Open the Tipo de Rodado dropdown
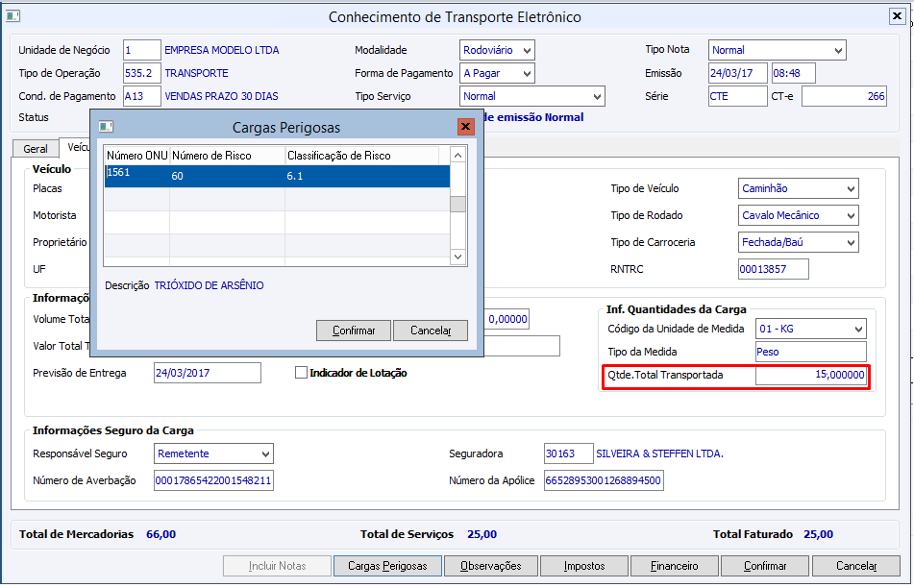This screenshot has height=588, width=914. click(851, 215)
